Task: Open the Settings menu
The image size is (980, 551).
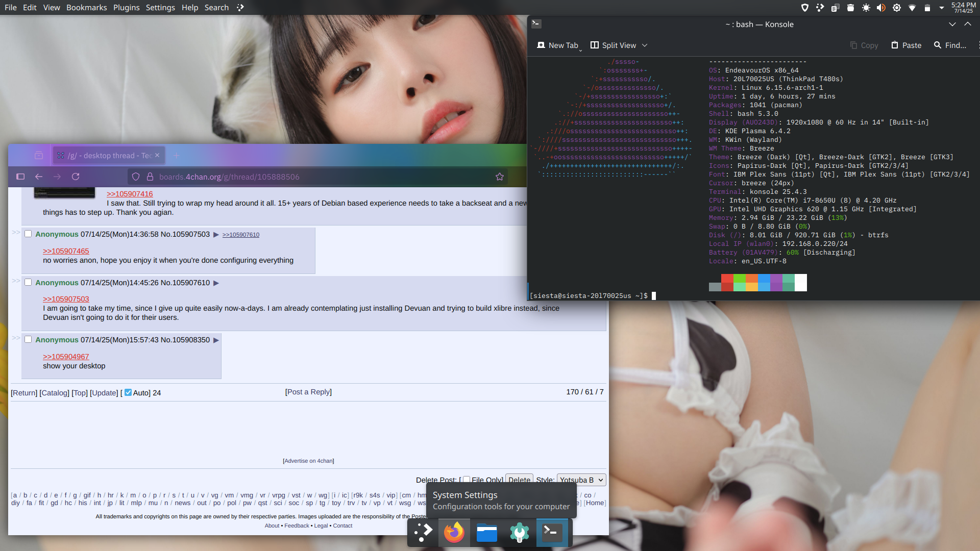Action: 160,8
